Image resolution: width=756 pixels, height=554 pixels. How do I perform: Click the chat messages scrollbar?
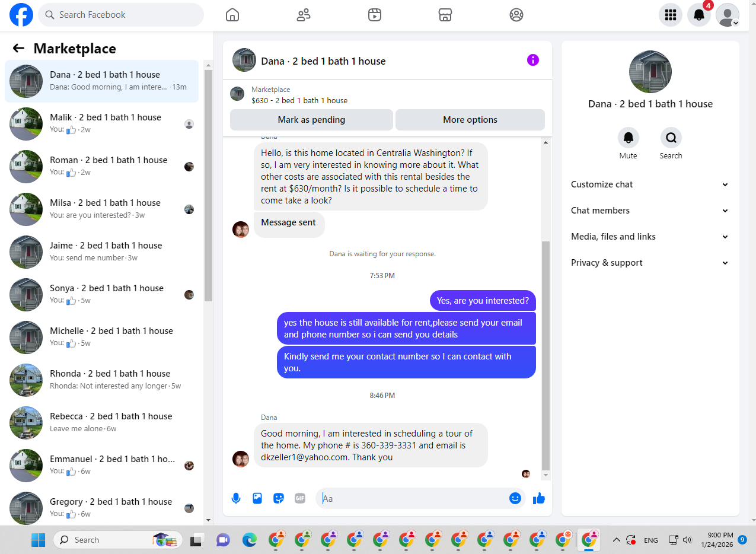click(546, 356)
